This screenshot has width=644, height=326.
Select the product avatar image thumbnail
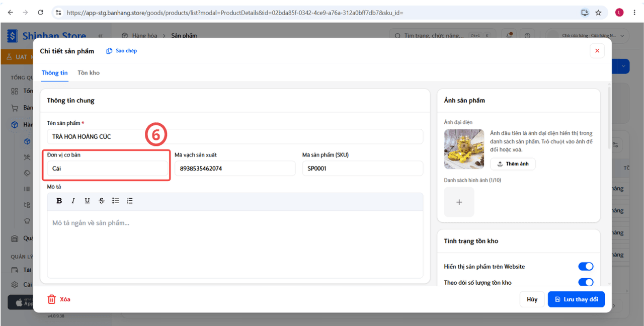pyautogui.click(x=464, y=149)
